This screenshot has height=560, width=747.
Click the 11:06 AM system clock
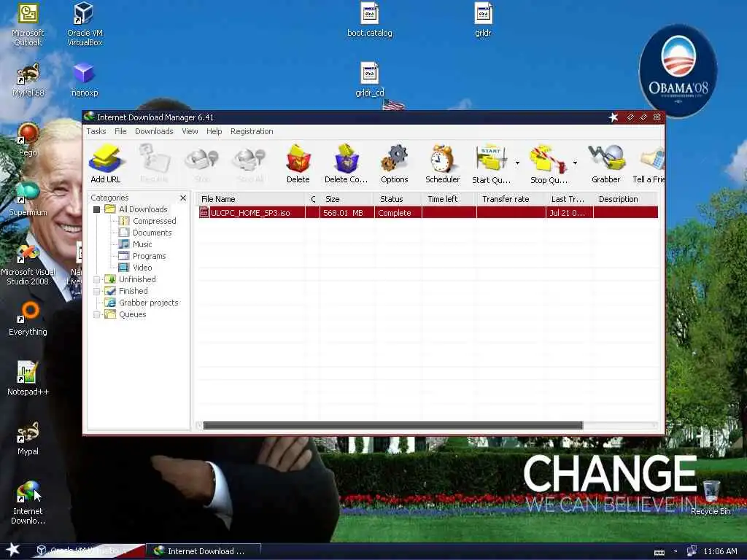(x=720, y=551)
